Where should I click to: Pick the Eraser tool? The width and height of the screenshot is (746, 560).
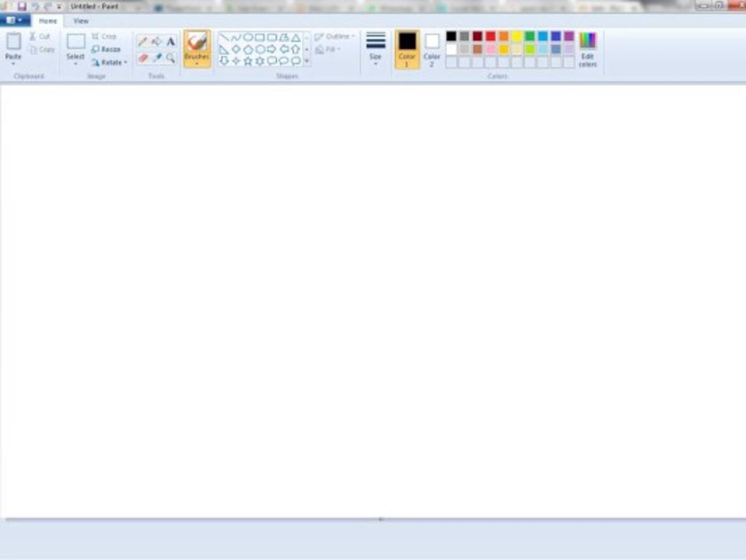[142, 58]
